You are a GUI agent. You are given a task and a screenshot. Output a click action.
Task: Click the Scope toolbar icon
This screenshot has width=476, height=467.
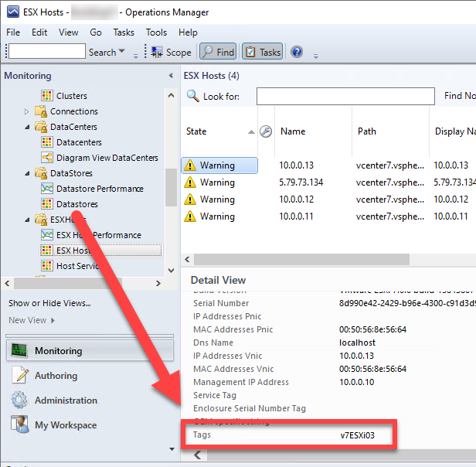click(157, 53)
